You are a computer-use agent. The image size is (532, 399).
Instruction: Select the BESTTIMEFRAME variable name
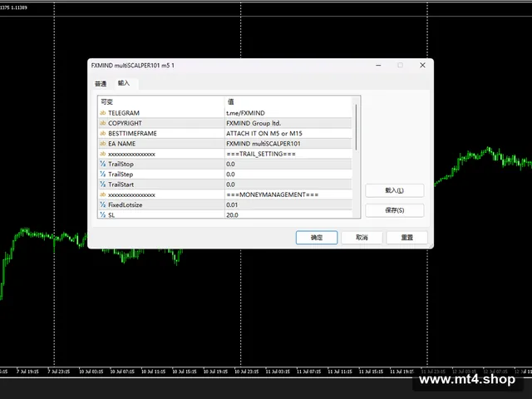point(132,133)
